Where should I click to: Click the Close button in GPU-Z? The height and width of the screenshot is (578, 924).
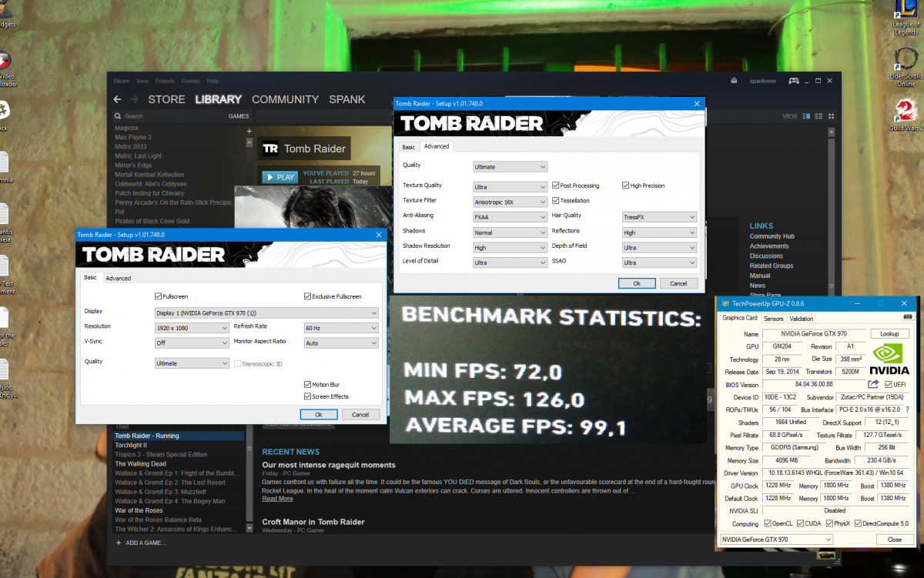click(894, 540)
